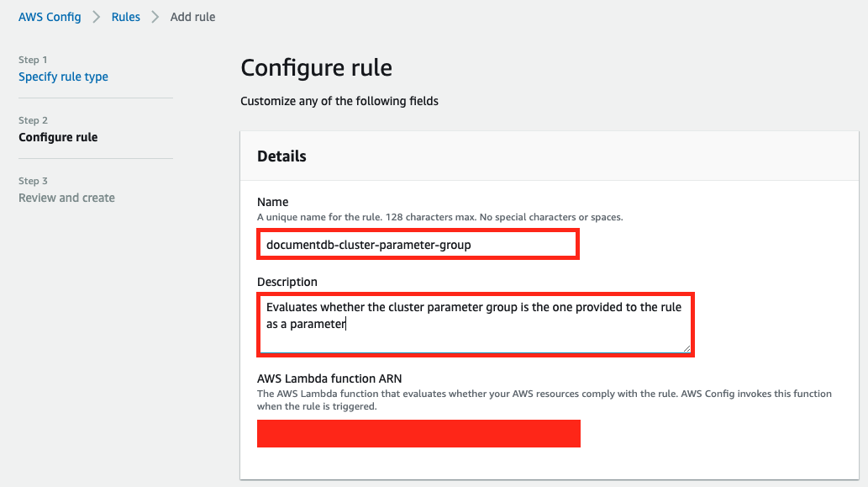Screen dimensions: 868x487
Task: Click the Add rule breadcrumb item
Action: coord(192,17)
